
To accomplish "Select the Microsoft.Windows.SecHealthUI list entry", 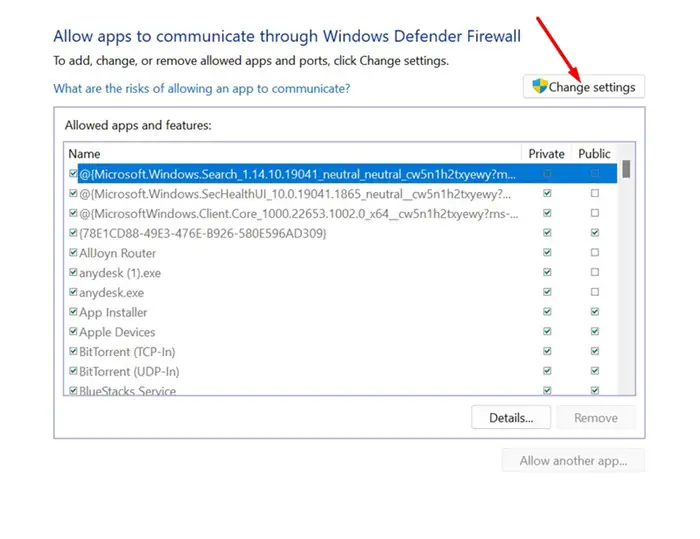I will (x=298, y=194).
